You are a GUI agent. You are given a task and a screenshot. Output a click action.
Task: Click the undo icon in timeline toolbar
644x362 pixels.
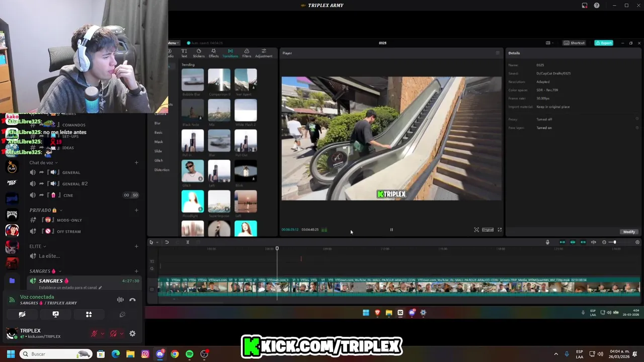[167, 242]
